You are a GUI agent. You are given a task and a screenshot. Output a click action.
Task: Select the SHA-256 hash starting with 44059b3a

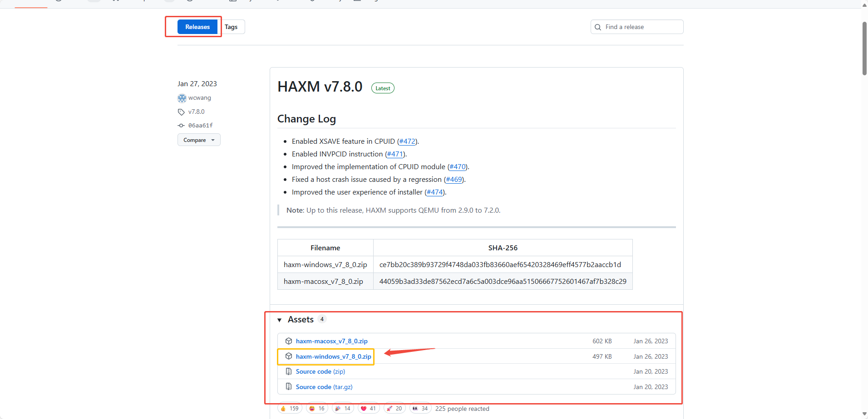[503, 282]
